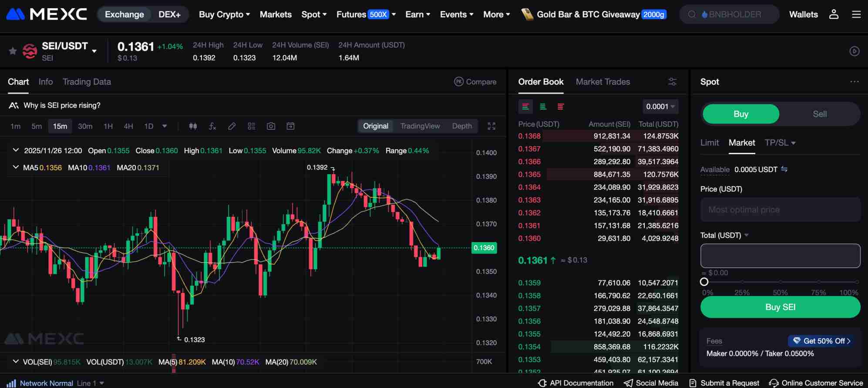Open the Markets menu item
This screenshot has width=868, height=388.
pos(276,14)
